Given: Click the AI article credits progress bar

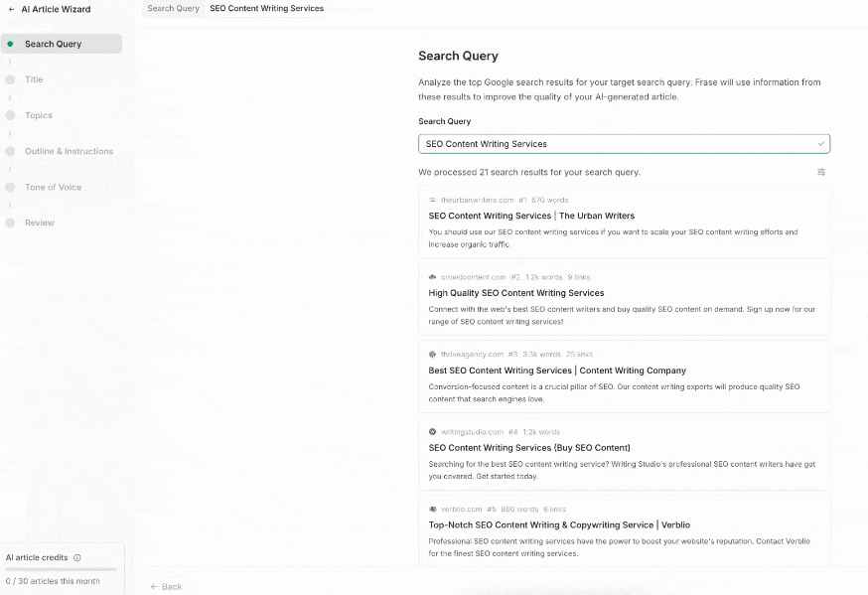Looking at the screenshot, I should 61,569.
